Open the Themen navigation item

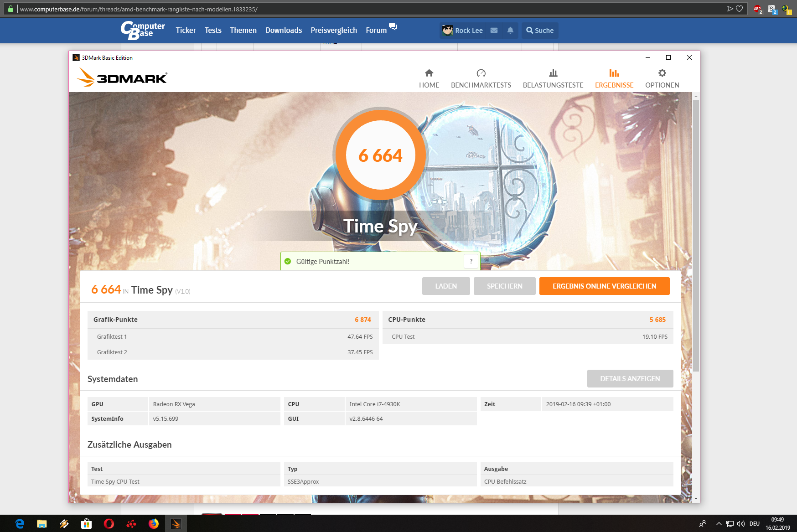243,31
